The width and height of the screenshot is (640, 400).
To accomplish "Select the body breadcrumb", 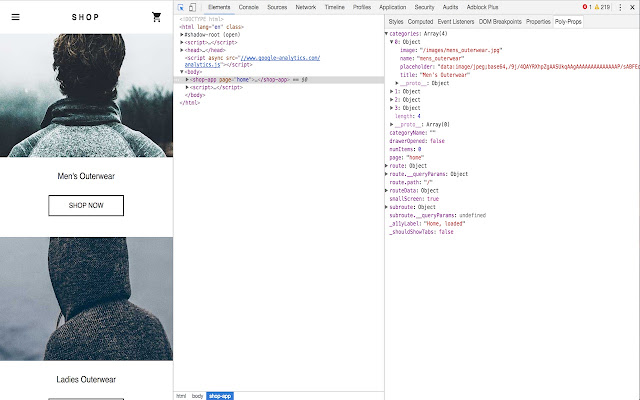I will click(197, 396).
